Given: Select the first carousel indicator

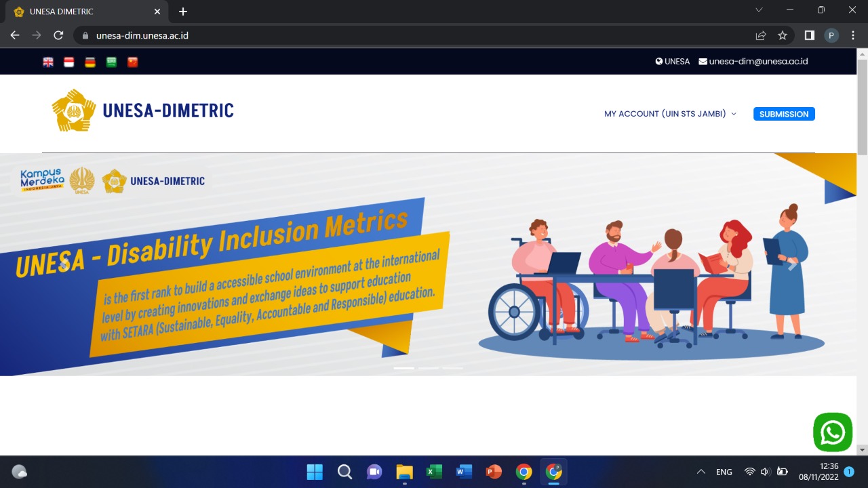Looking at the screenshot, I should point(403,368).
